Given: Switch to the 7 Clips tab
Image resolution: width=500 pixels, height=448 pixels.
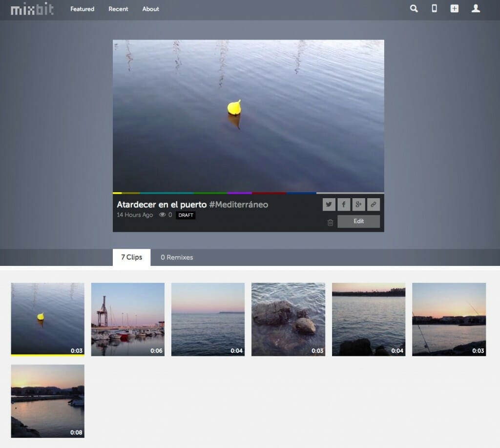Looking at the screenshot, I should [x=131, y=257].
